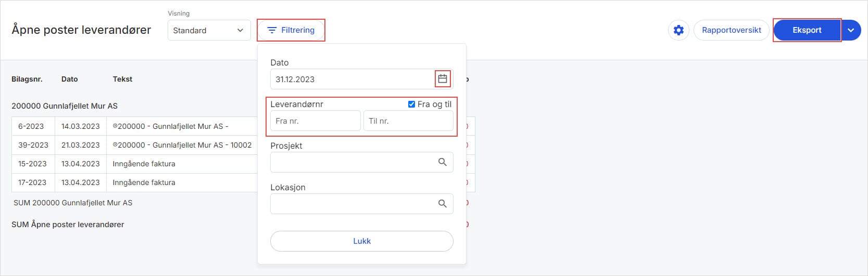The width and height of the screenshot is (868, 276).
Task: Click the search icon in Lokasjon field
Action: [442, 204]
